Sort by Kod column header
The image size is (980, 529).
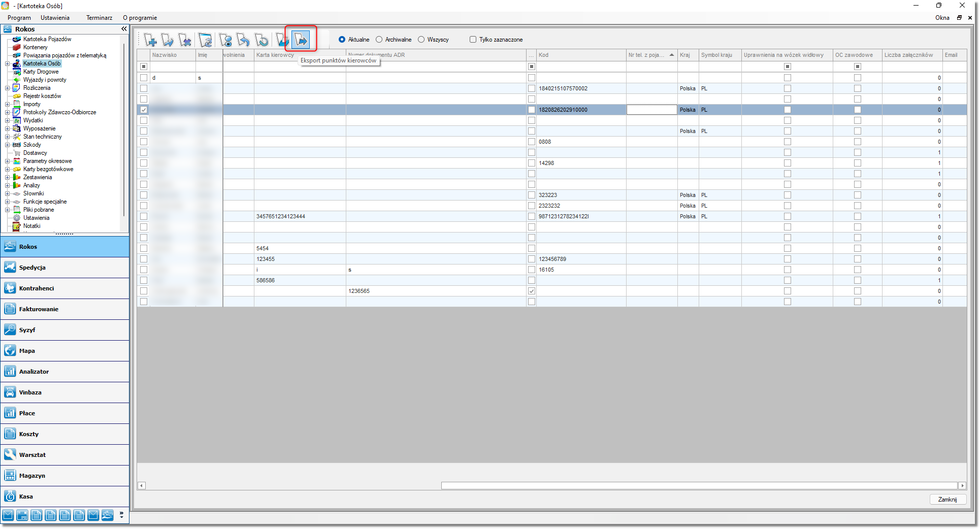(x=581, y=55)
